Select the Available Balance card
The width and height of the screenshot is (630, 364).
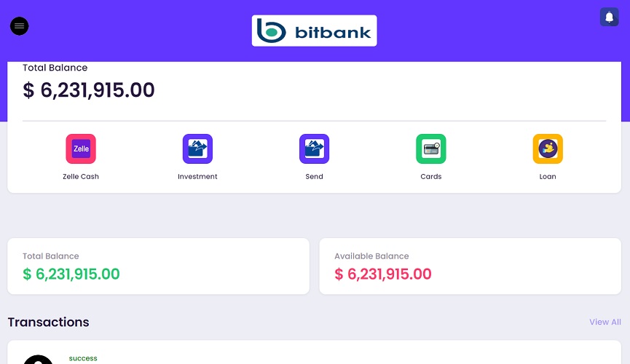470,266
